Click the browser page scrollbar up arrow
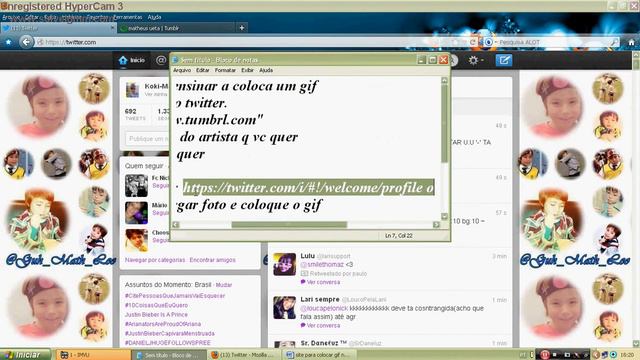This screenshot has width=640, height=360. coord(636,54)
